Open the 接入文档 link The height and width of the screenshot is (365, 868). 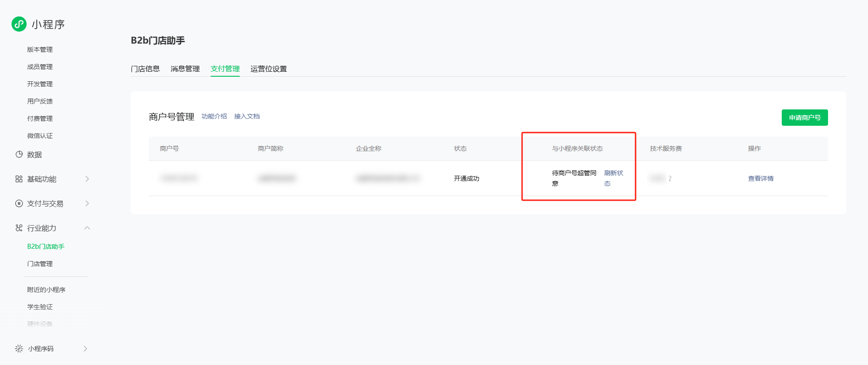pyautogui.click(x=247, y=116)
